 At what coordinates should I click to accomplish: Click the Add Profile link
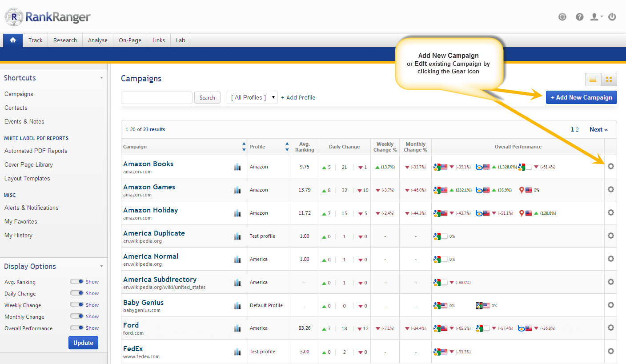click(298, 97)
